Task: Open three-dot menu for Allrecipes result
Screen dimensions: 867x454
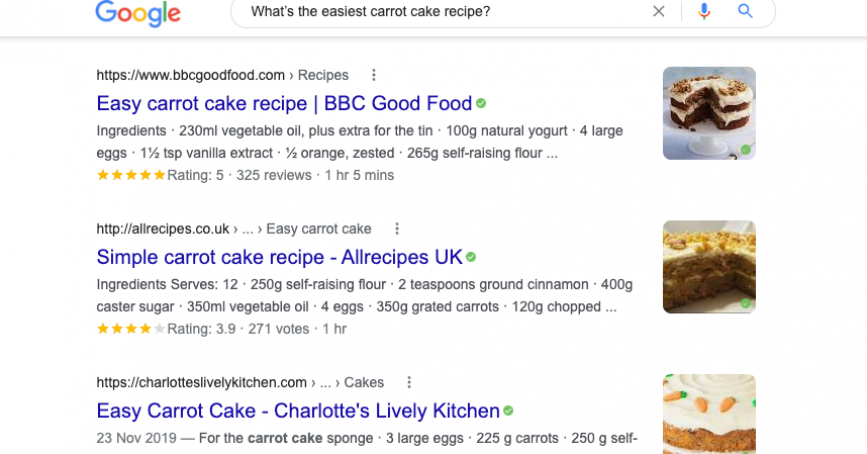Action: 396,228
